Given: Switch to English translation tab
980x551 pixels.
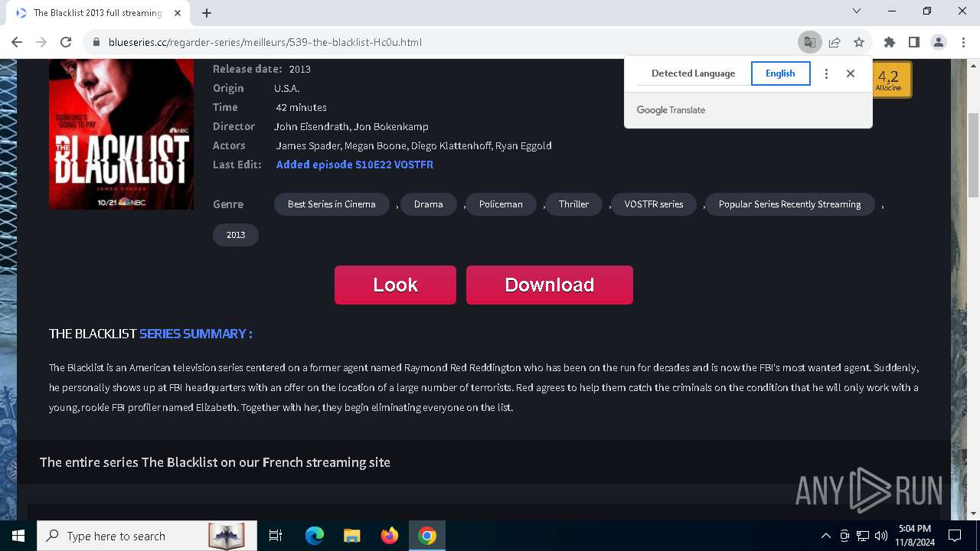Looking at the screenshot, I should point(780,73).
